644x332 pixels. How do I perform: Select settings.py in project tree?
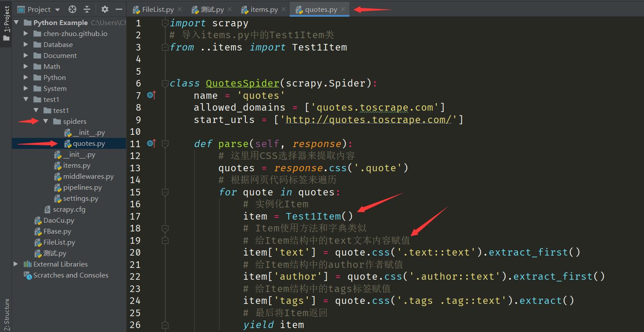(x=80, y=198)
